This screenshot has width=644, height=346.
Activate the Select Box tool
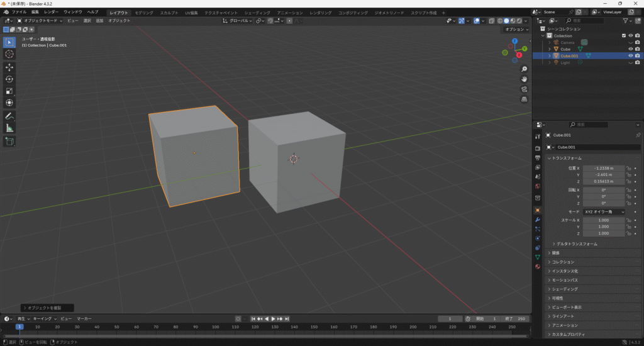tap(9, 42)
